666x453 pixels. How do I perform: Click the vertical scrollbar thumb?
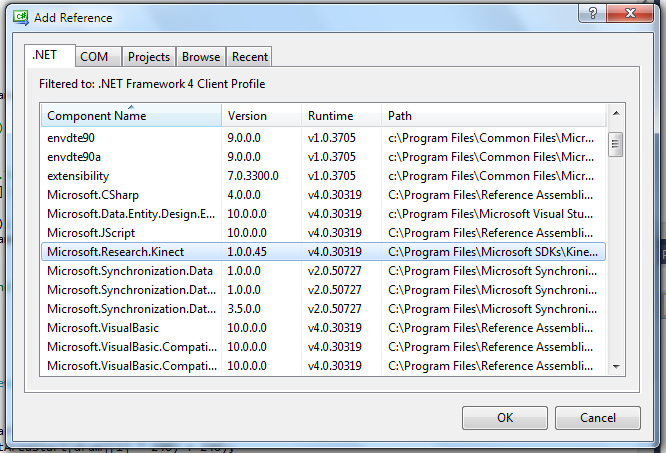(615, 144)
